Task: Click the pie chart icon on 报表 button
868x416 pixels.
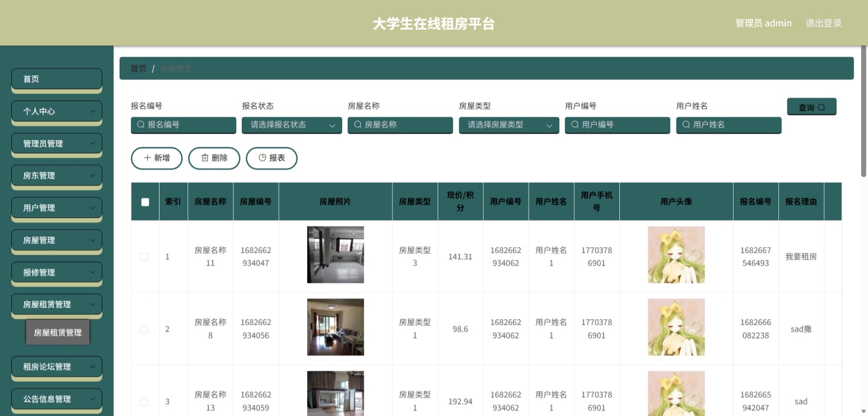Action: [x=262, y=158]
